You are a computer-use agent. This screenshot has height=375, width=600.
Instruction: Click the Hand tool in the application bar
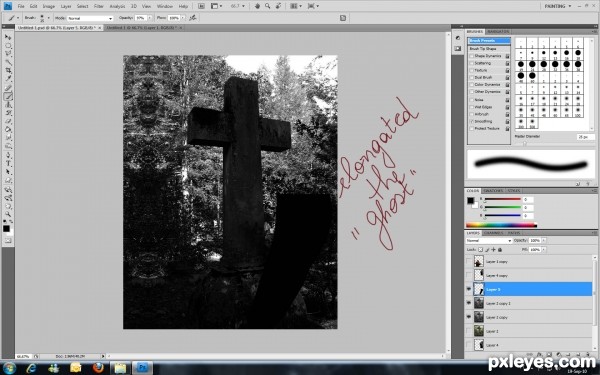pos(258,6)
